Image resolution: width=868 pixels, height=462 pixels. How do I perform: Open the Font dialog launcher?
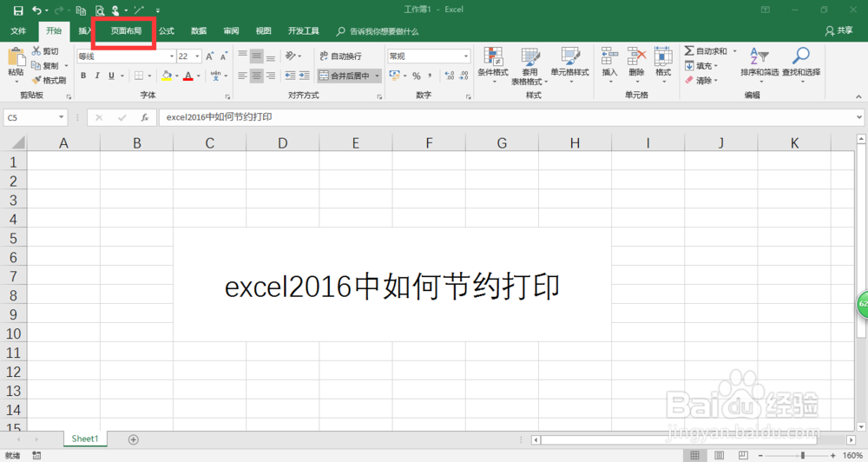coord(227,96)
